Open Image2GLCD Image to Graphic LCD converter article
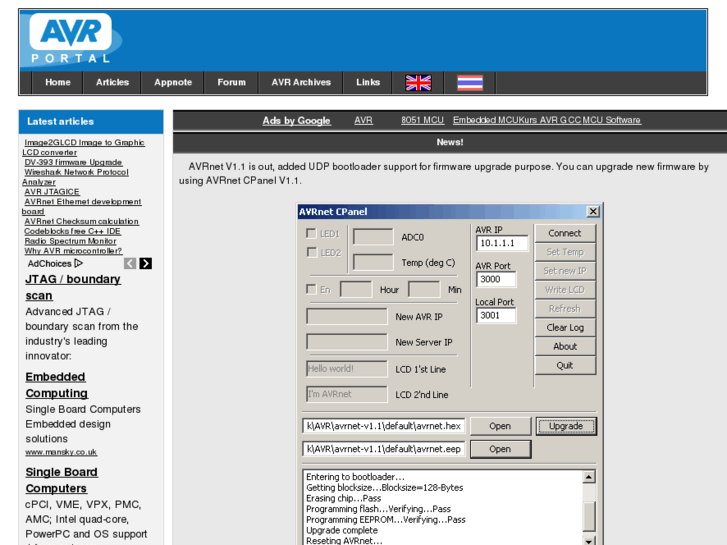727x545 pixels. pos(83,147)
